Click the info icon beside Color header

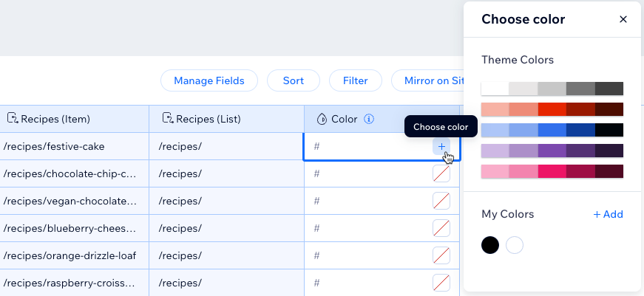click(x=369, y=120)
